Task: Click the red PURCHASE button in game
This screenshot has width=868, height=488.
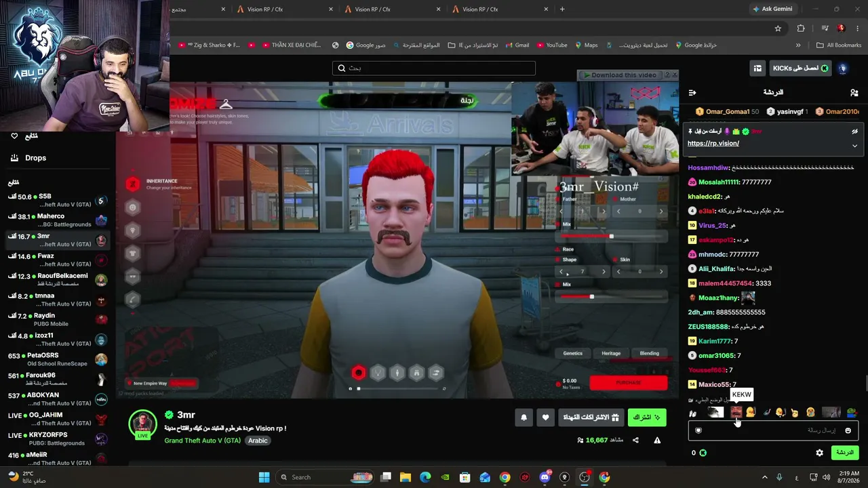Action: click(x=629, y=383)
